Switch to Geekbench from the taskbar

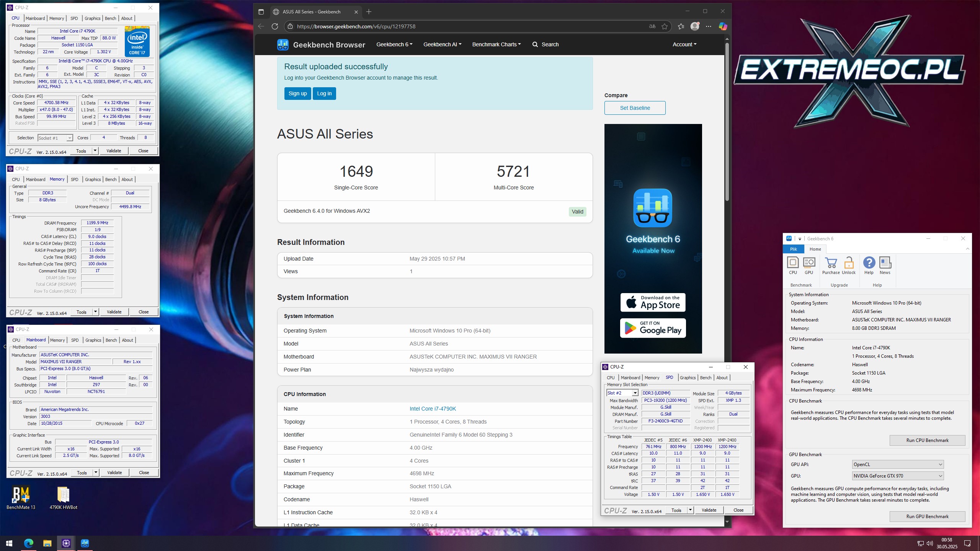pyautogui.click(x=85, y=543)
